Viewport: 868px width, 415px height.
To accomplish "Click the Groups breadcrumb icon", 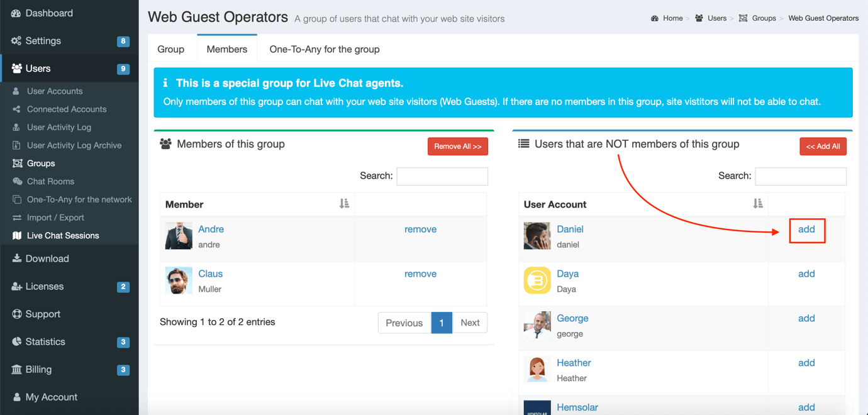I will tap(743, 18).
